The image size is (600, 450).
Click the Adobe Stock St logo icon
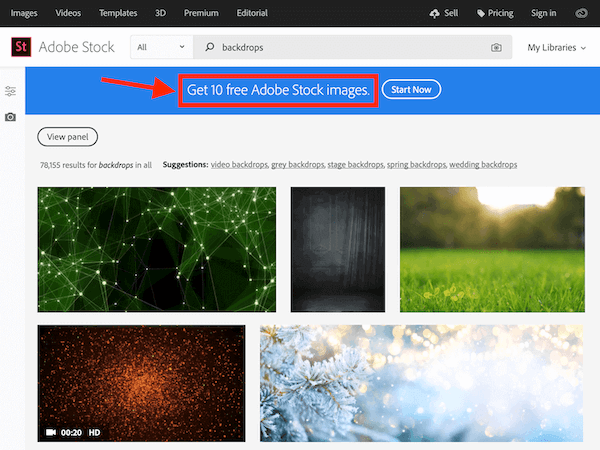click(20, 47)
